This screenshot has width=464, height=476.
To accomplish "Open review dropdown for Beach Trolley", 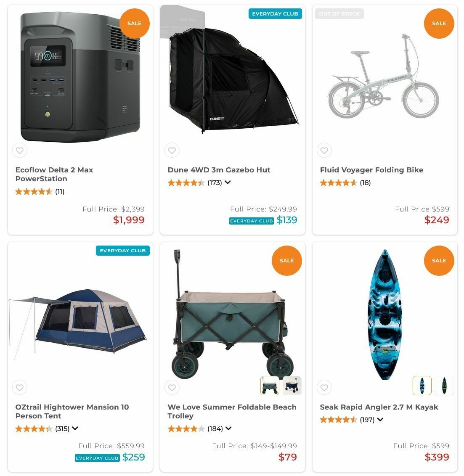I will (x=228, y=428).
